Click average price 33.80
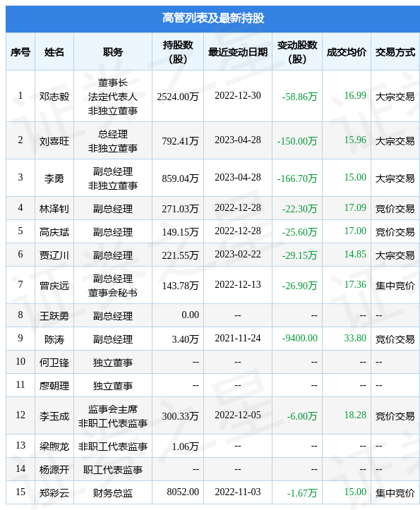 tap(355, 339)
